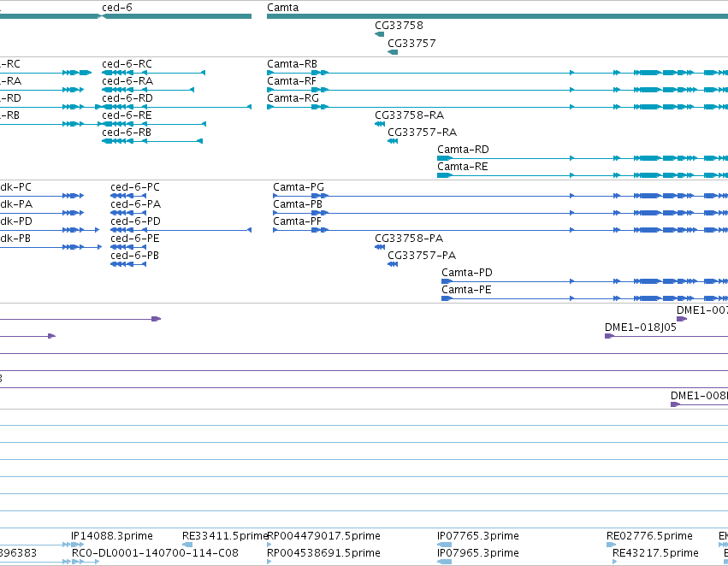Click protein label Camta-PD
The image size is (728, 566).
click(466, 274)
